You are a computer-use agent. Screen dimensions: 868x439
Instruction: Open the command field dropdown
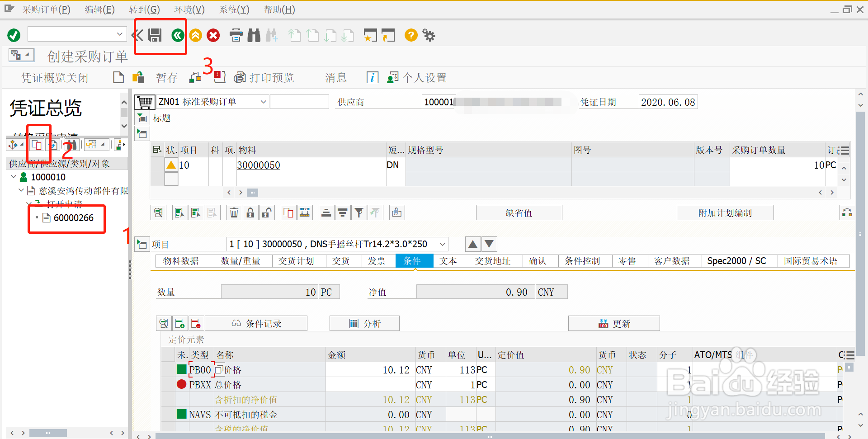pyautogui.click(x=119, y=34)
